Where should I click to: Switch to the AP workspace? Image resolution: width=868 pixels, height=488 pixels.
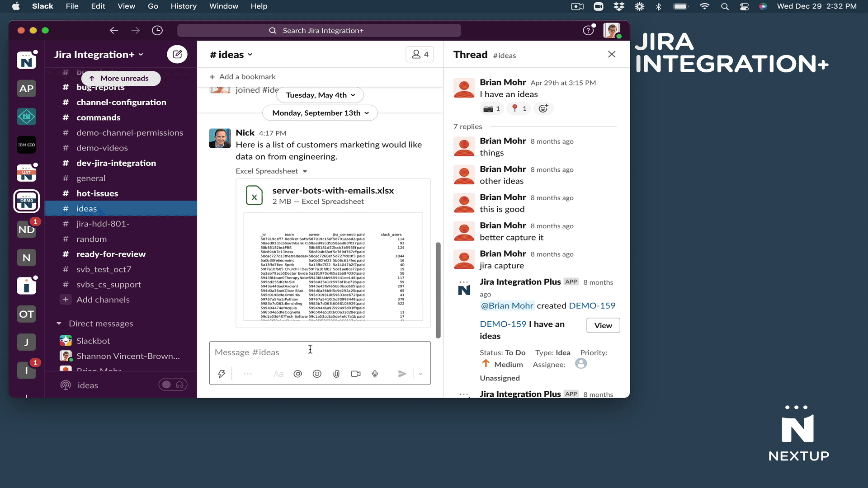27,89
